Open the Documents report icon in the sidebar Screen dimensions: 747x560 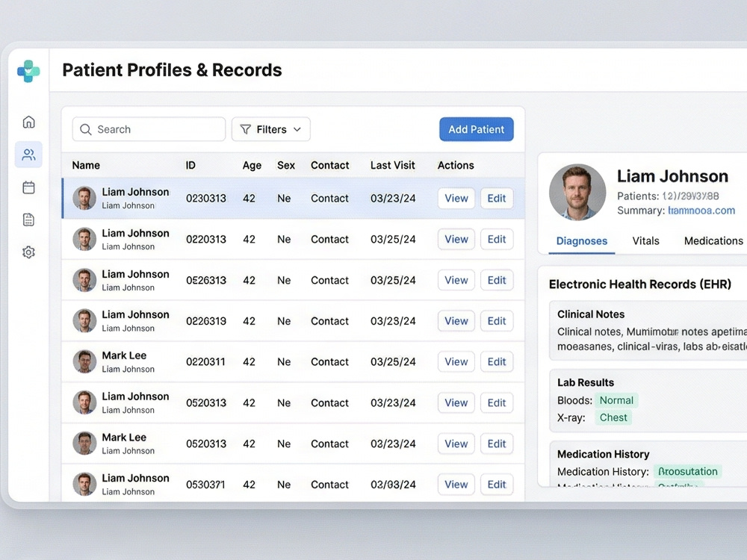pos(28,220)
